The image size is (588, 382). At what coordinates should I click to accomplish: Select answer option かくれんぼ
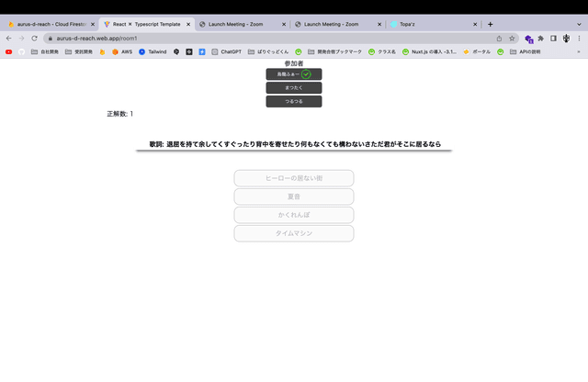(x=294, y=215)
